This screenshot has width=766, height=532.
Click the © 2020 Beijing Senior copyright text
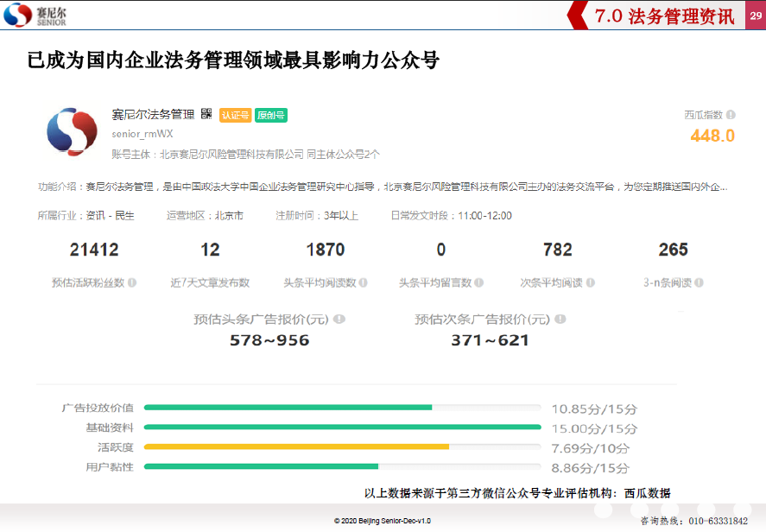tap(383, 522)
